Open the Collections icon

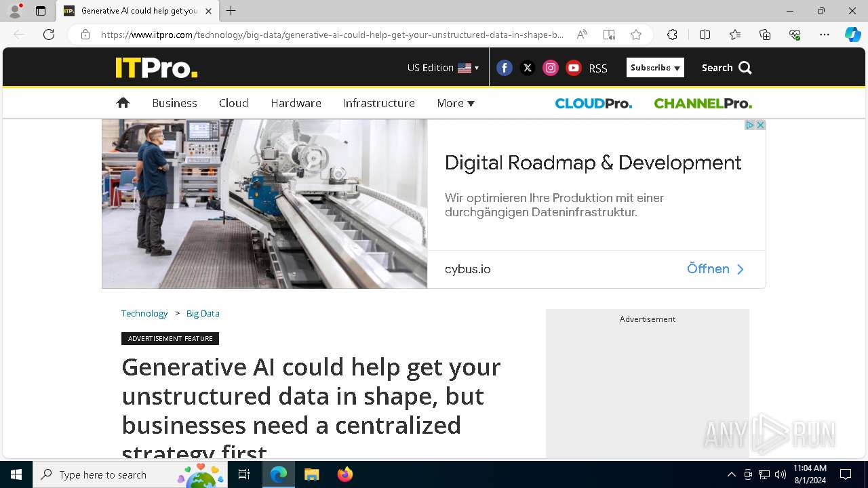coord(765,35)
